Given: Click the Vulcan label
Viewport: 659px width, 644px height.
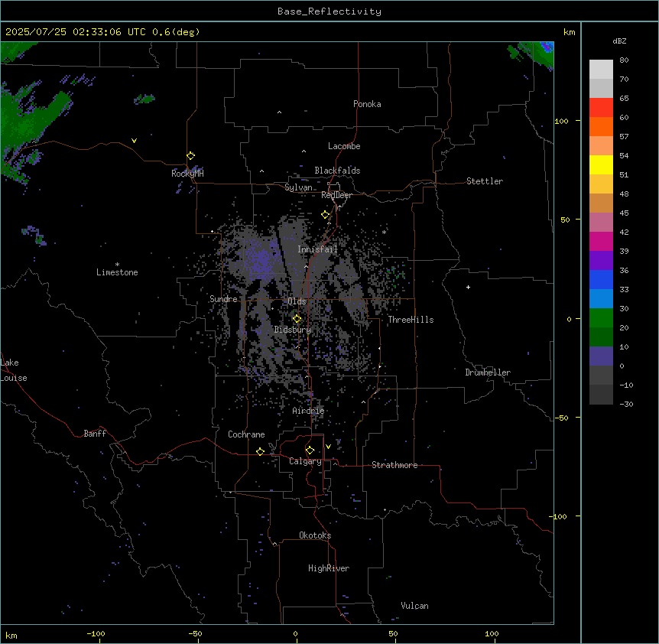Looking at the screenshot, I should (x=415, y=606).
